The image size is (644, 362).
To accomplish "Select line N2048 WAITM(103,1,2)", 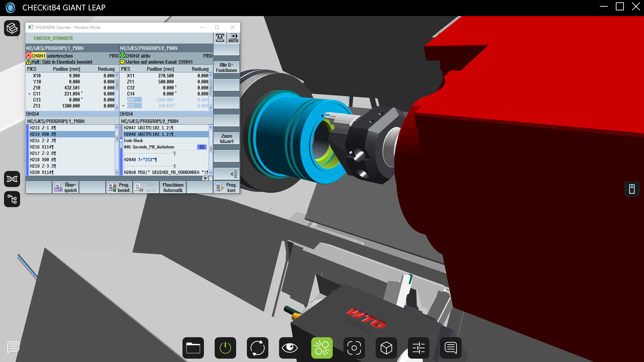I will pyautogui.click(x=165, y=134).
